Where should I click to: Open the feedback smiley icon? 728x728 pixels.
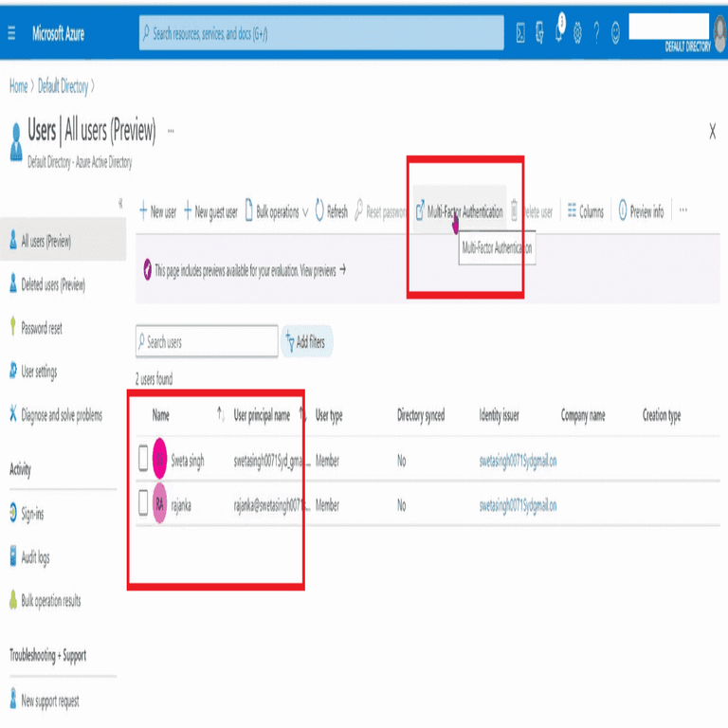615,33
